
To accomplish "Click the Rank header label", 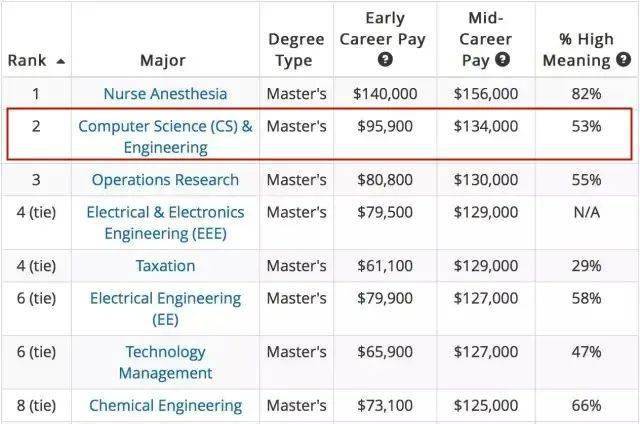I will (x=27, y=60).
